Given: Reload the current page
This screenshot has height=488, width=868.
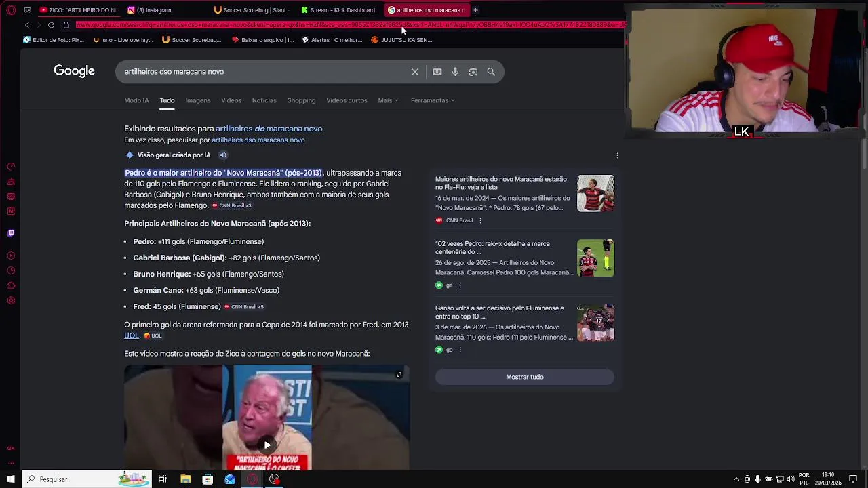Looking at the screenshot, I should click(x=51, y=25).
